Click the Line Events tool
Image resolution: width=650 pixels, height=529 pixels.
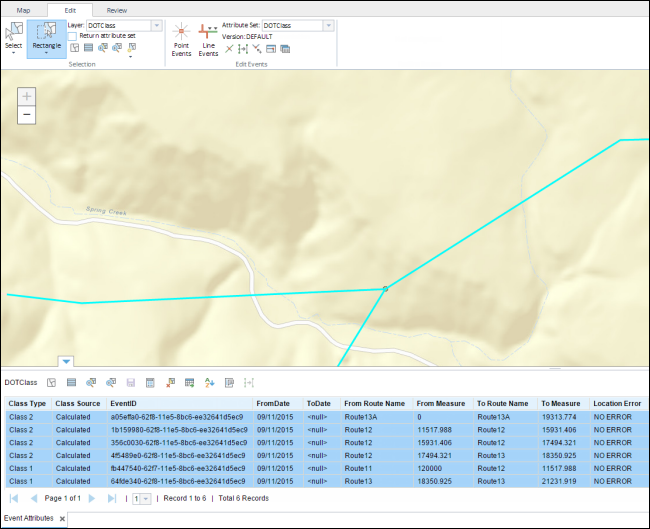pos(208,39)
